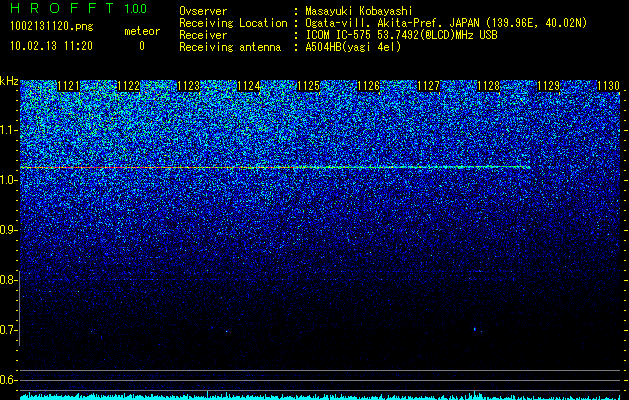Viewport: 629px width, 400px height.
Task: Click the bright spot at 0.7 kHz near 1128
Action: click(x=475, y=329)
